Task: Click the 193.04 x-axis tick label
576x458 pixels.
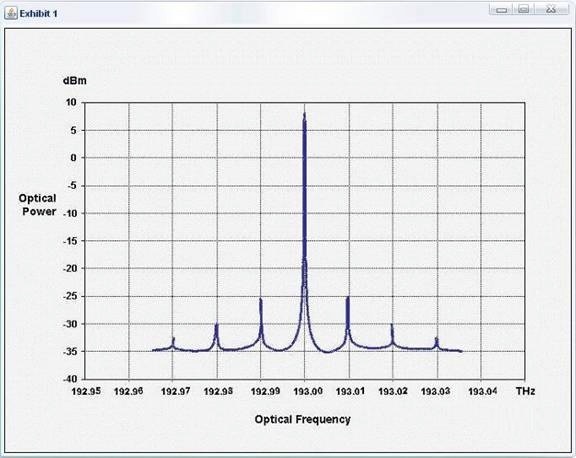Action: [x=482, y=392]
